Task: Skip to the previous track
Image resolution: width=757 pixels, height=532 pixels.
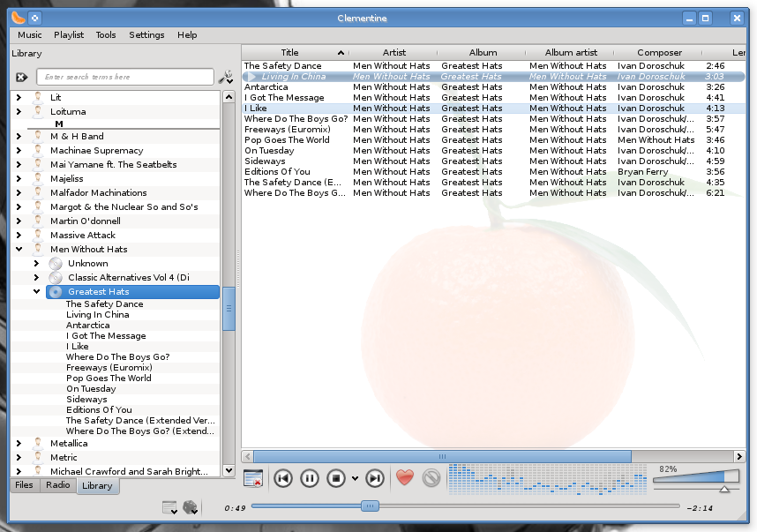Action: [x=283, y=478]
